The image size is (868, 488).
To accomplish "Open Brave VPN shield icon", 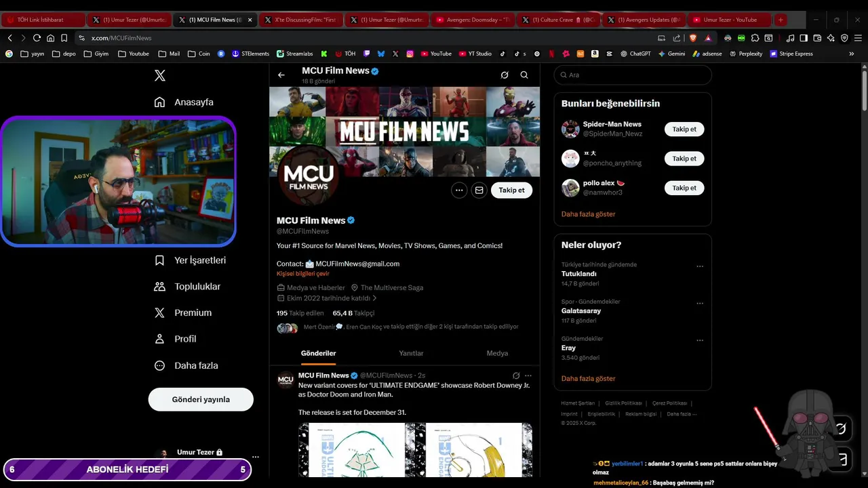I will 844,38.
